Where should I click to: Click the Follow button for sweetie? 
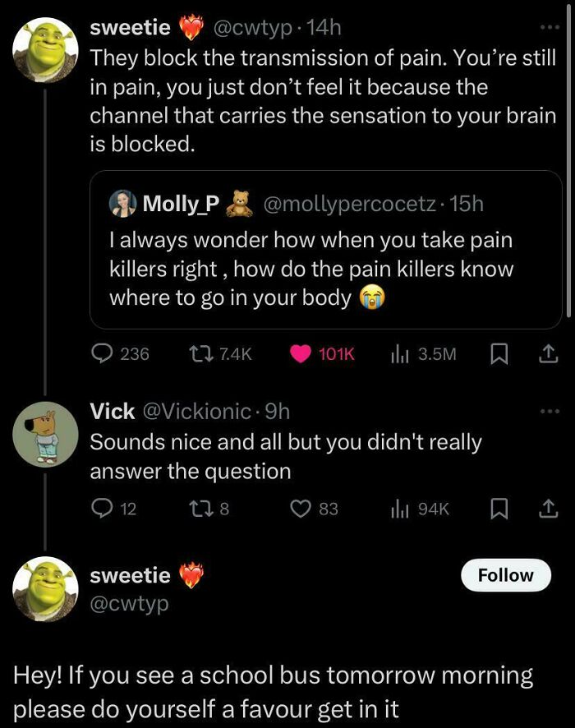click(506, 575)
